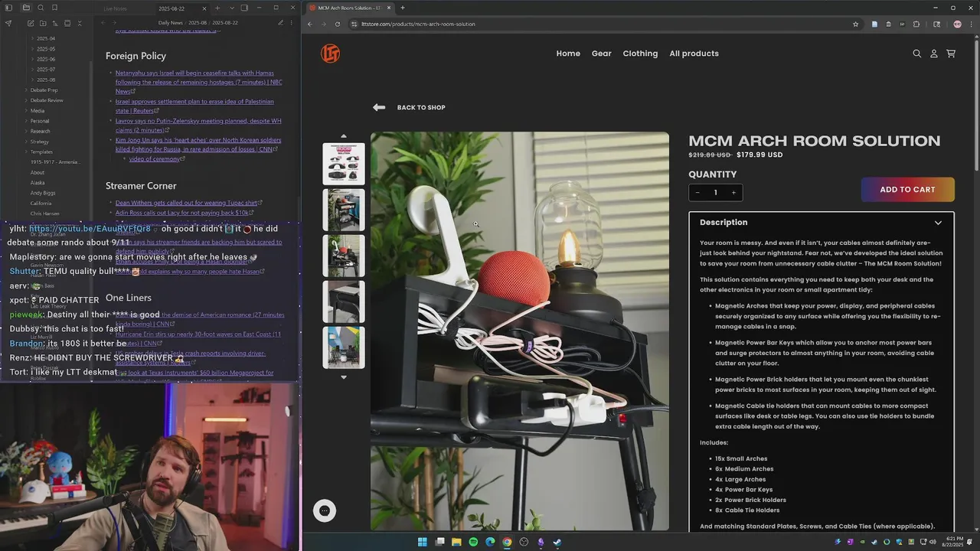Viewport: 980px width, 551px height.
Task: Expand the 2025-04 folder
Action: [x=45, y=38]
